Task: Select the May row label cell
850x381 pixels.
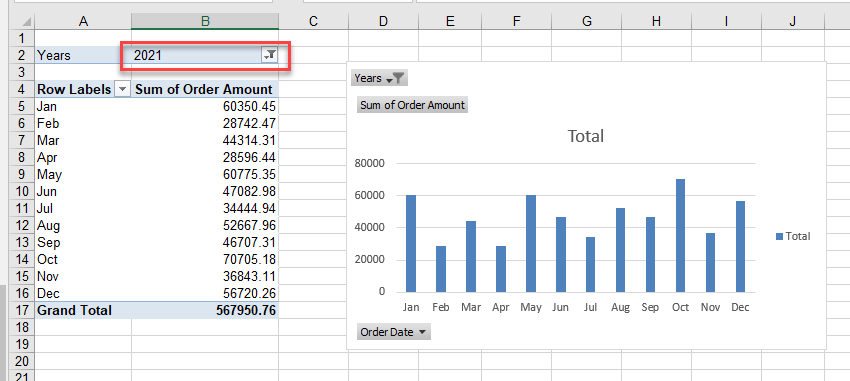Action: 83,175
